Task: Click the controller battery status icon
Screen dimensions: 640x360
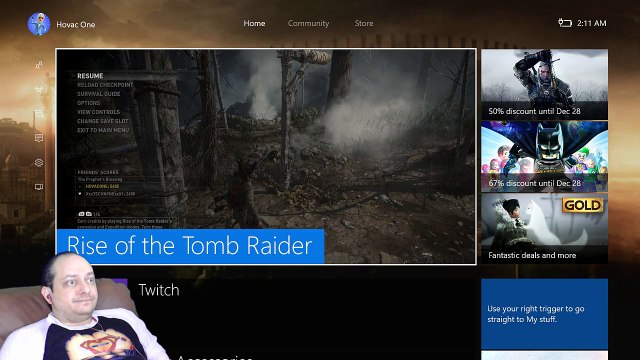Action: coord(565,23)
